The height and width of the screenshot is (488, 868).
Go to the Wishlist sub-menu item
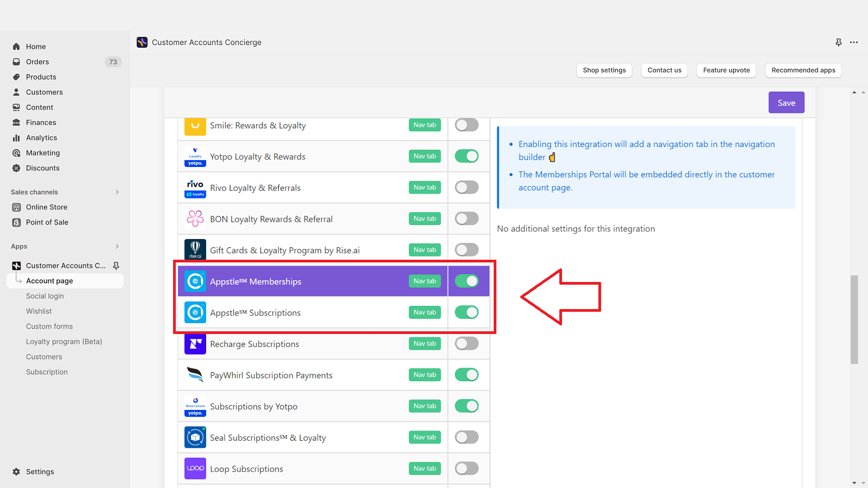(x=39, y=311)
